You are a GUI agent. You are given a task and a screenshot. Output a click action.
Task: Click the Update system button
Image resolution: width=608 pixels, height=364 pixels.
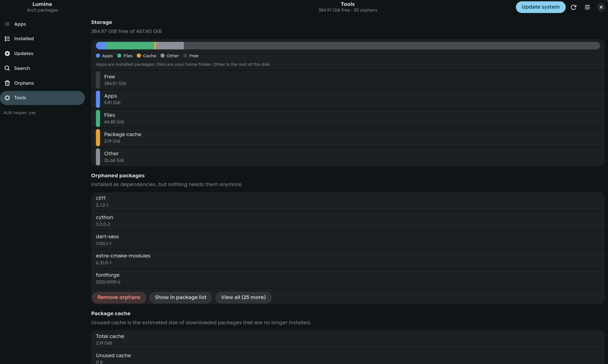pos(540,7)
